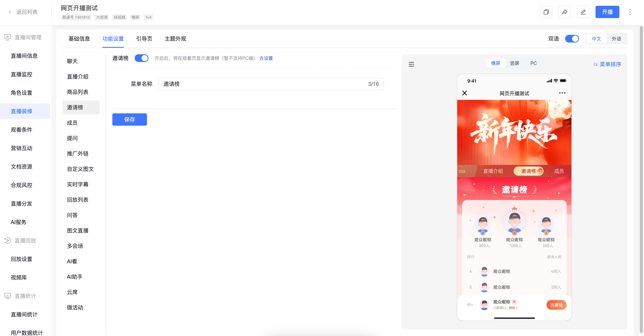Select 中文 language option
The image size is (644, 336).
tap(596, 39)
